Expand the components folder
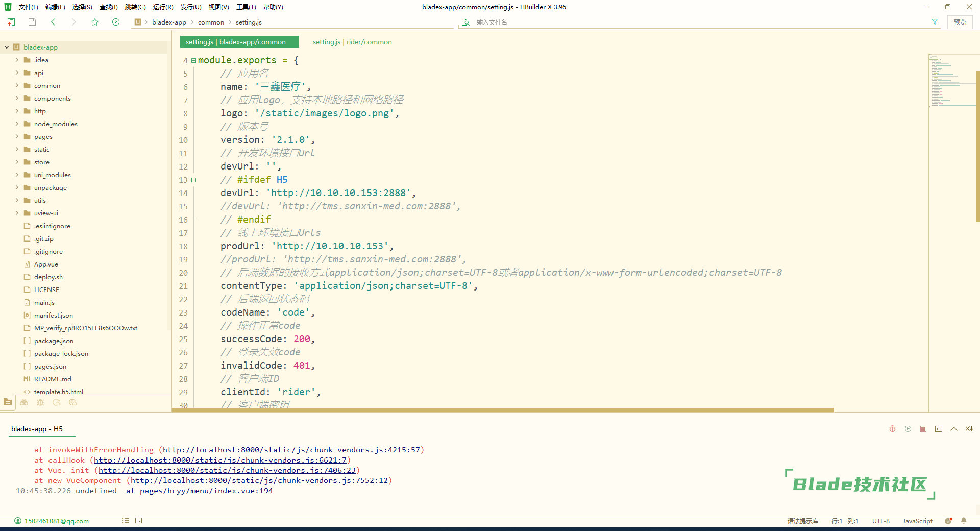 [17, 98]
